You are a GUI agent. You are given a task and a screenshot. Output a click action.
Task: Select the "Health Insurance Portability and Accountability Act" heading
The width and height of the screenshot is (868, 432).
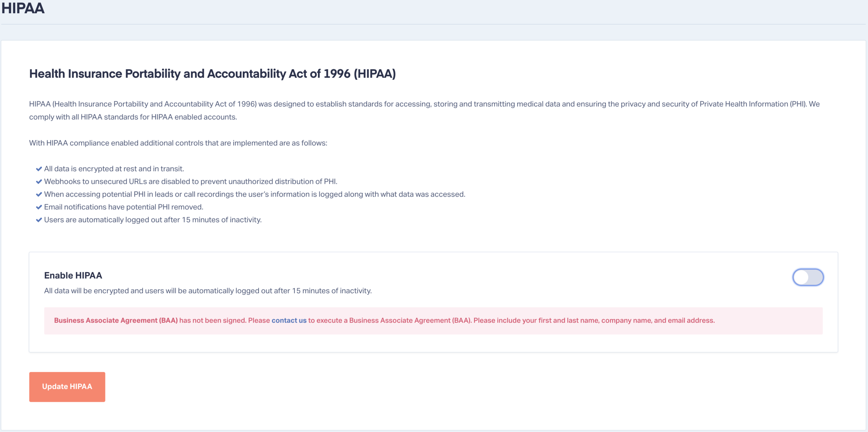(x=213, y=73)
